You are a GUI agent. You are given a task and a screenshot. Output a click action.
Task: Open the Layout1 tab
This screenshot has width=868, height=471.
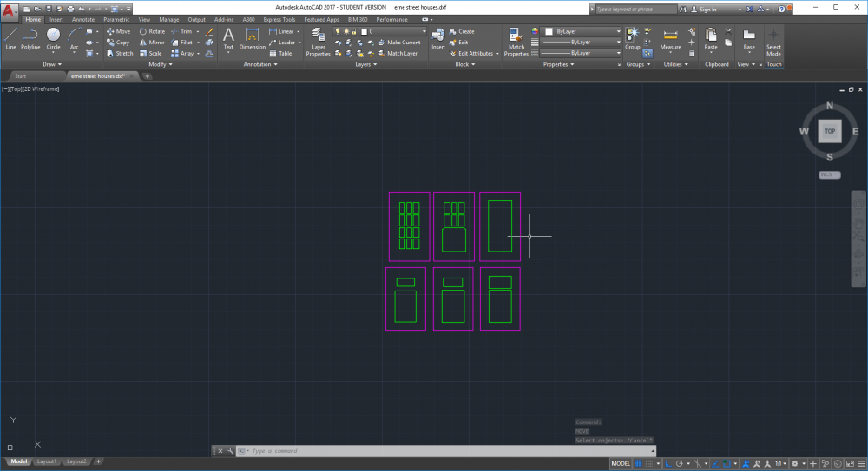pyautogui.click(x=46, y=461)
